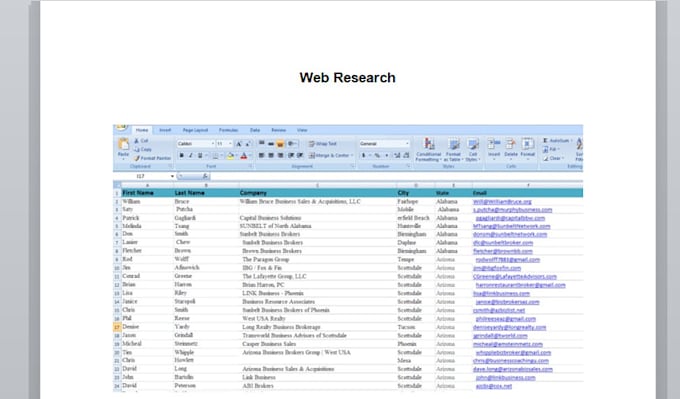
Task: Toggle Underline formatting in Font group
Action: (x=199, y=155)
